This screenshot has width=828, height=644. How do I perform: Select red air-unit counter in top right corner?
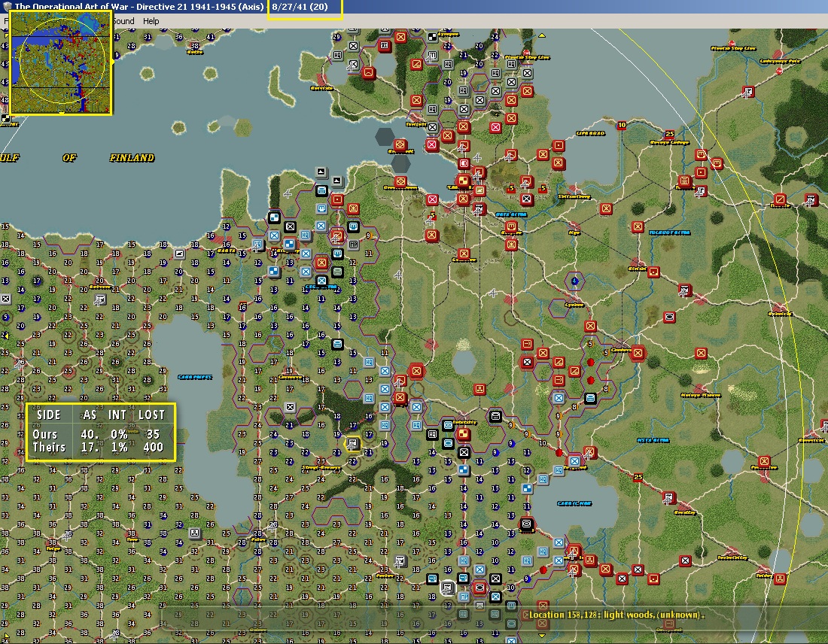click(x=747, y=93)
